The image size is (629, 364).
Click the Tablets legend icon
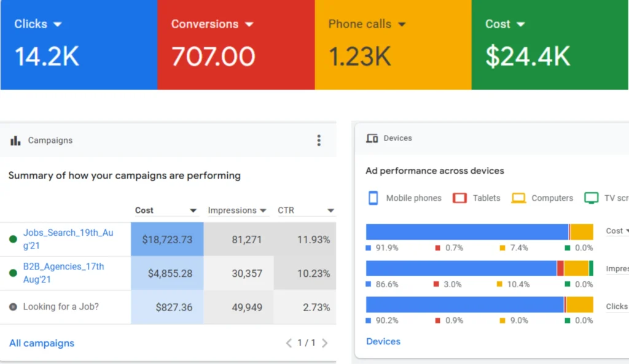click(x=459, y=198)
